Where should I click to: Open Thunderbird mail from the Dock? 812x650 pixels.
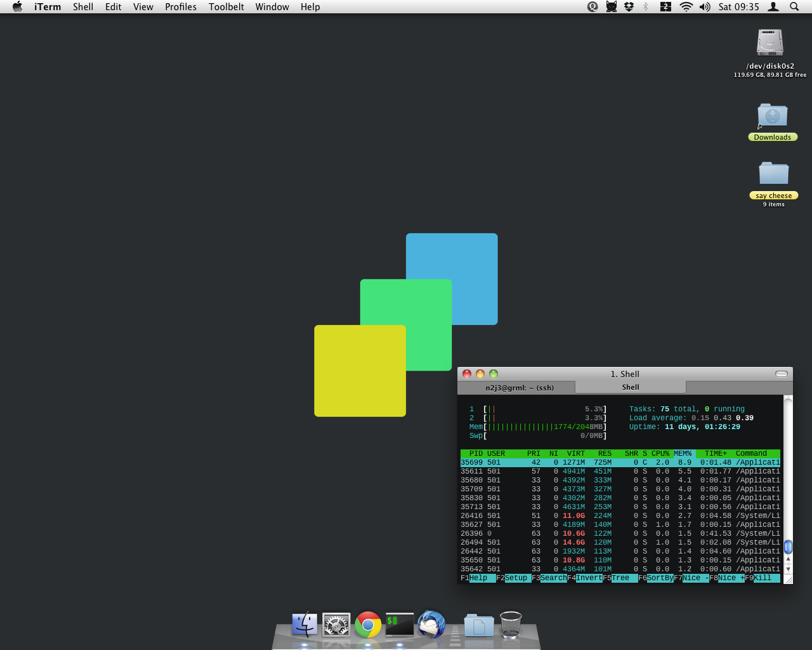431,625
